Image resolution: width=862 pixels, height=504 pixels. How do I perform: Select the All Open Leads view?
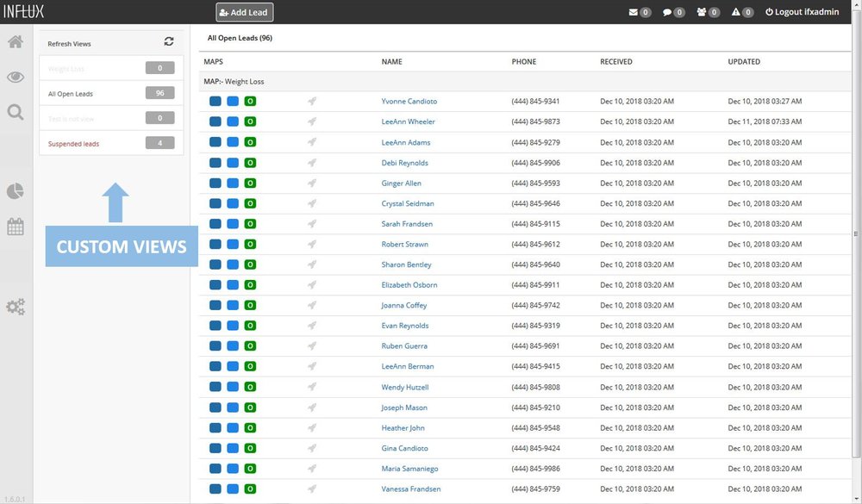[x=111, y=93]
